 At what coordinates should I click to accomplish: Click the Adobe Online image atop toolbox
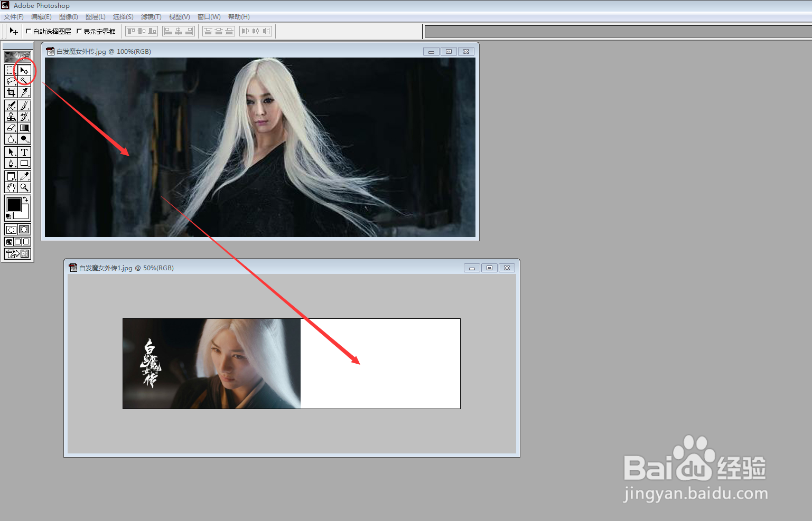tap(17, 56)
